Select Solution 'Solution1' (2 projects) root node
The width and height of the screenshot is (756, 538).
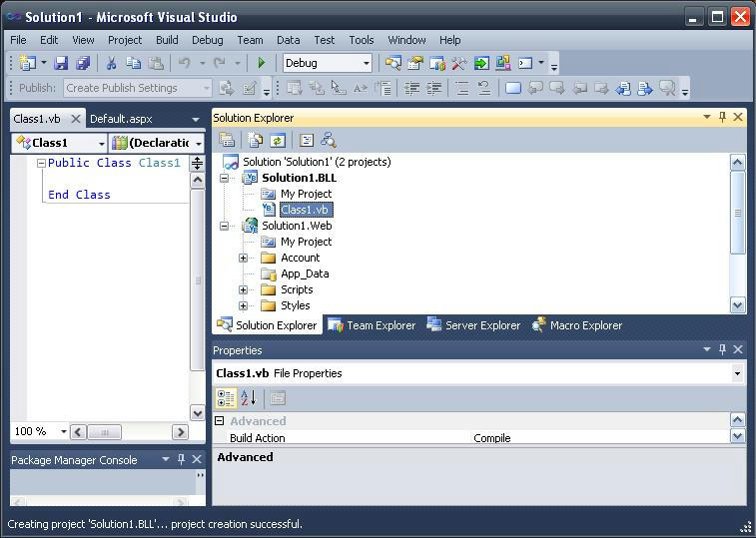click(x=317, y=162)
